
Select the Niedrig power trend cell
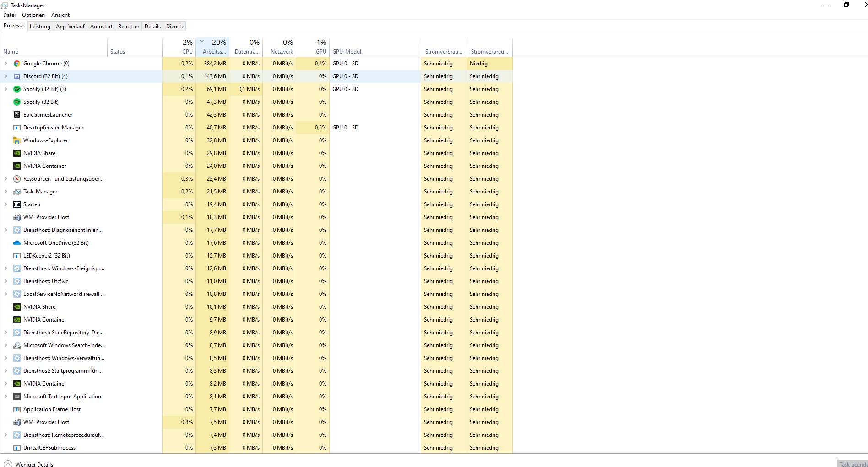[489, 64]
